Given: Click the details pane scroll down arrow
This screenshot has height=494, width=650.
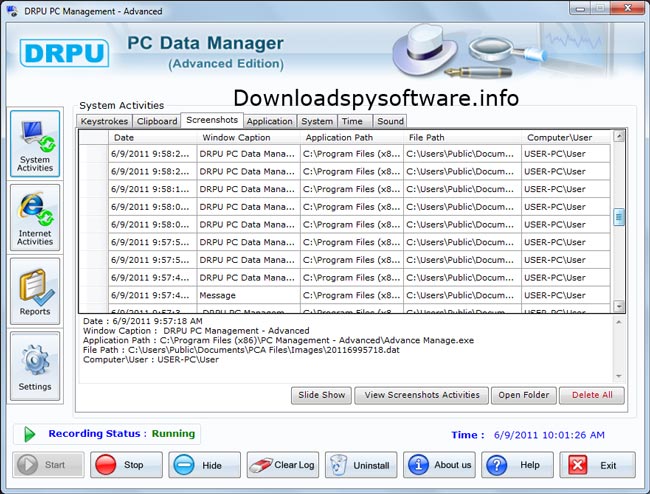Looking at the screenshot, I should 619,376.
